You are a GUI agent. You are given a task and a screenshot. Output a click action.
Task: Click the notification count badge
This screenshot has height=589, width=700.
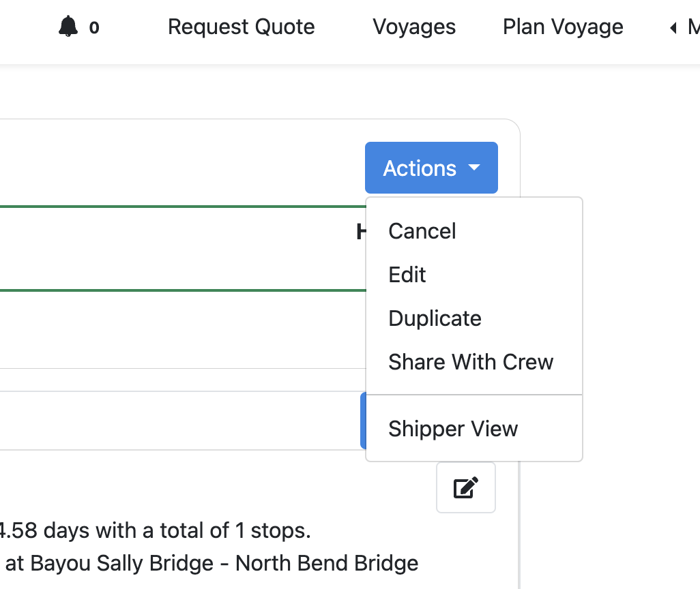click(x=94, y=28)
